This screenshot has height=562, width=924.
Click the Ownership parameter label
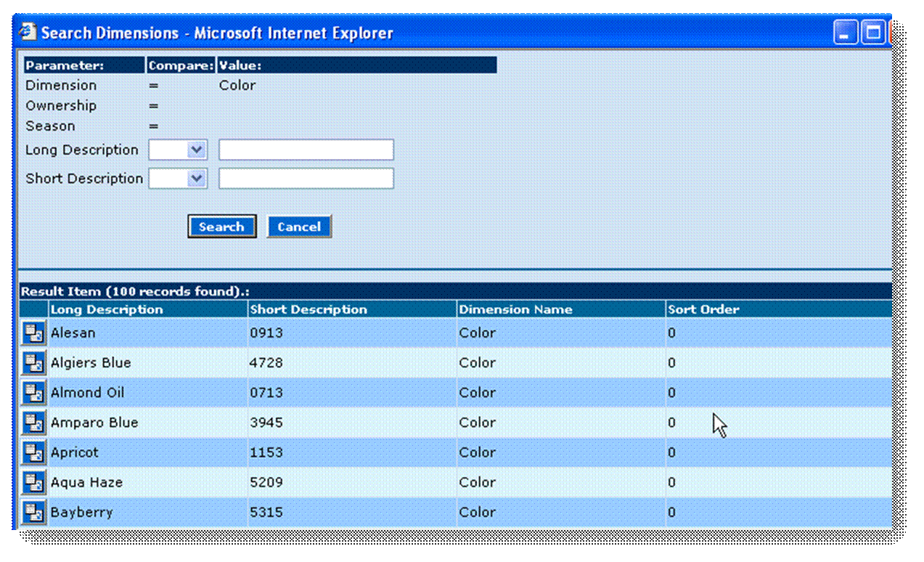pyautogui.click(x=61, y=106)
